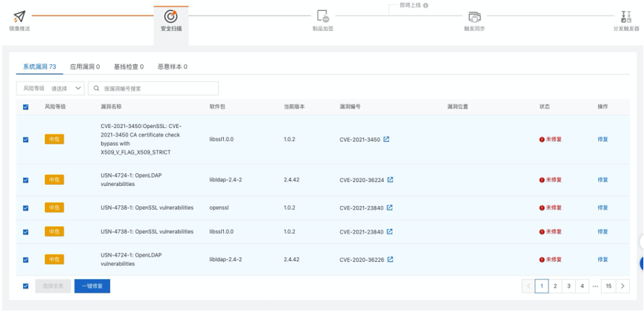
Task: Open external link icon beside CVE-2020-36226
Action: (390, 259)
